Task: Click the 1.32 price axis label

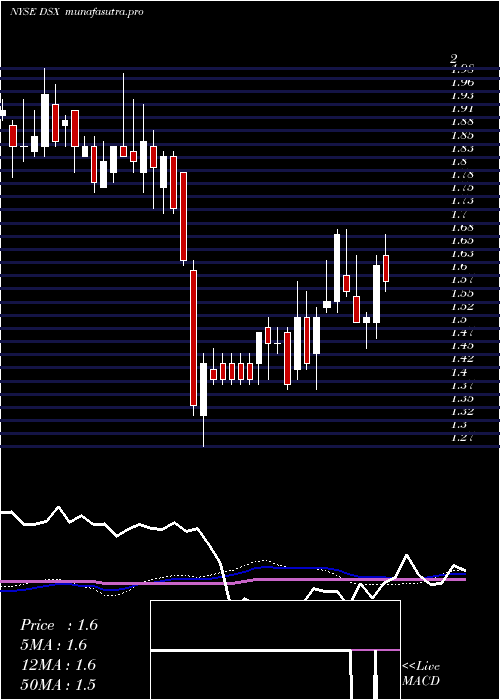Action: (x=462, y=412)
